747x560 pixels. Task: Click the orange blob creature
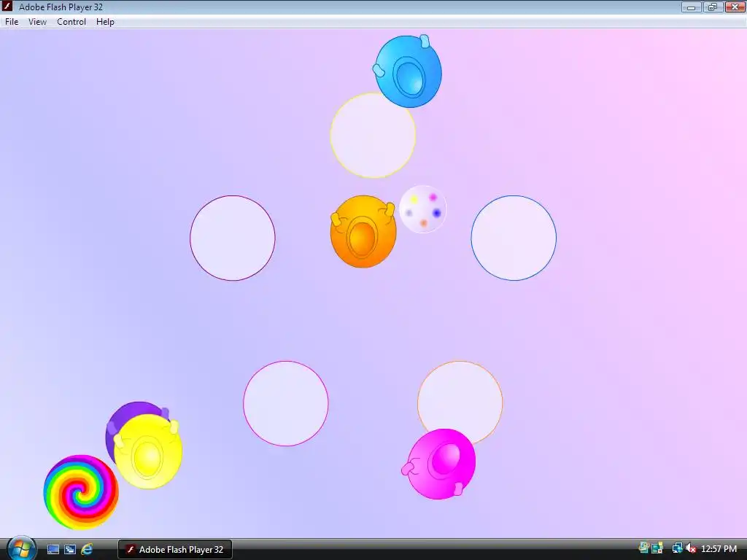363,231
